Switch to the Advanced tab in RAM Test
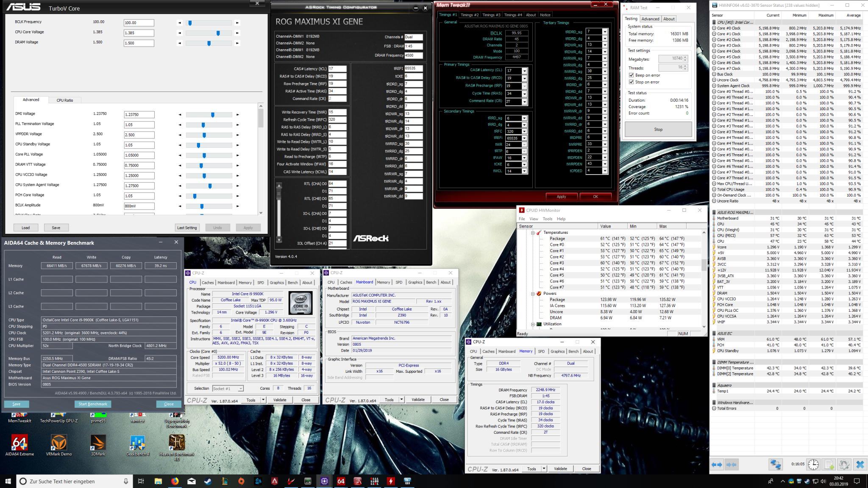Screen dimensions: 868x488 [x=650, y=19]
